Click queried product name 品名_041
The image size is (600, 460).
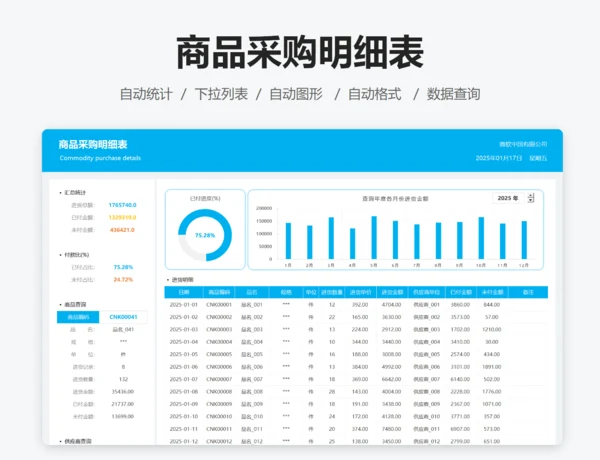tap(123, 330)
